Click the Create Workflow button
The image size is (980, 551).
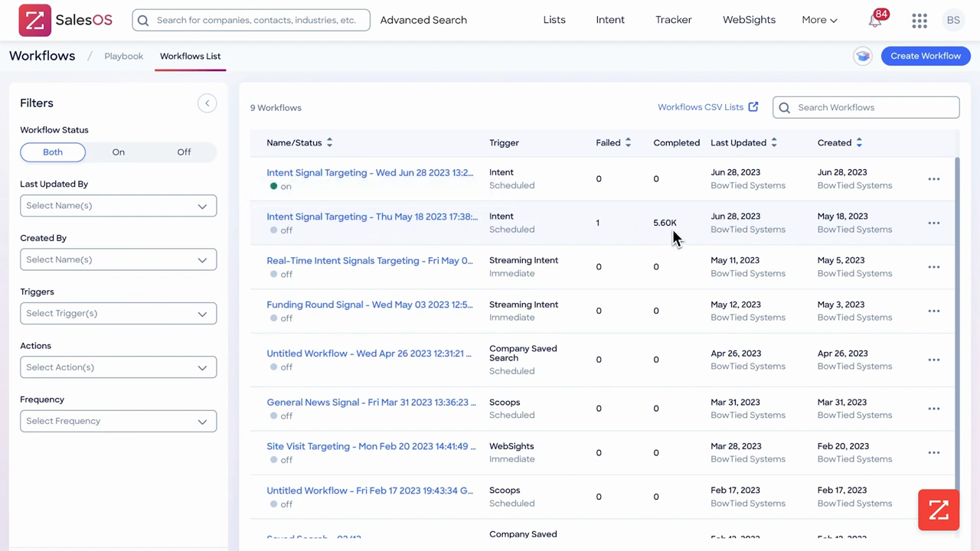(x=926, y=56)
